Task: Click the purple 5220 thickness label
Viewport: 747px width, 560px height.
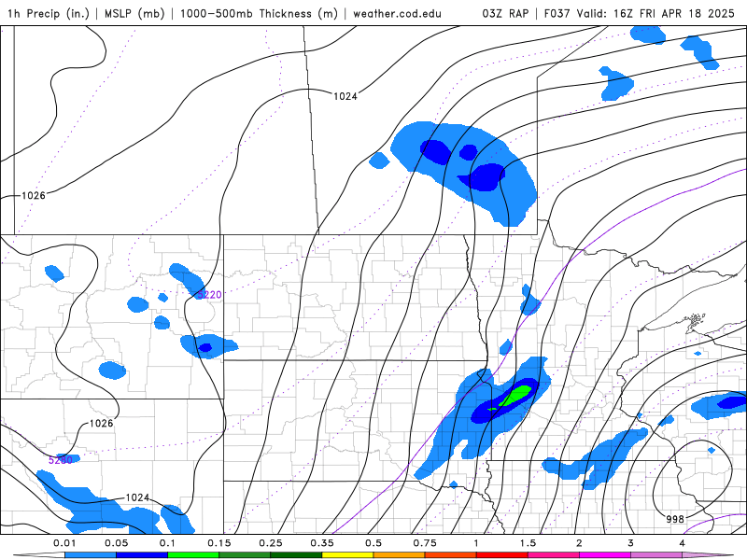Action: coord(209,295)
